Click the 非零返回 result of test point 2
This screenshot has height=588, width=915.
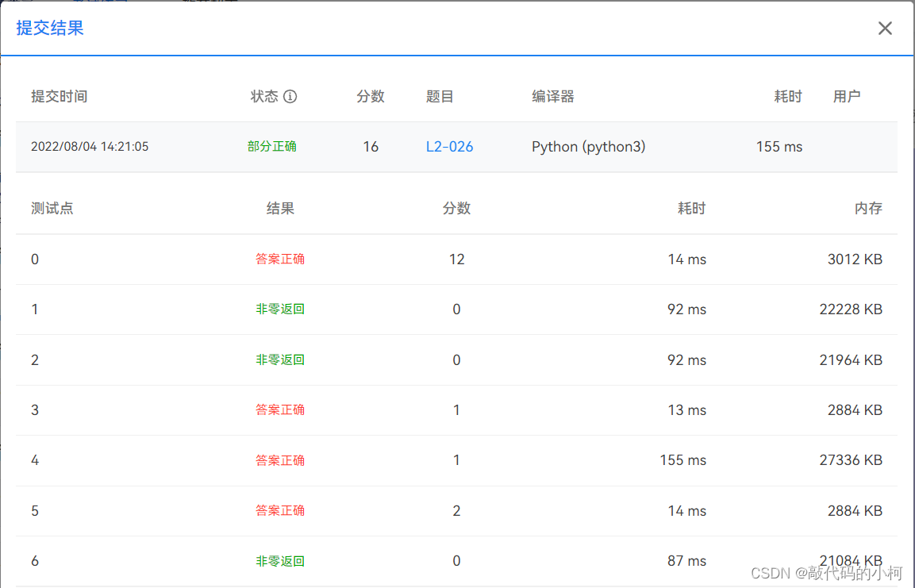coord(280,359)
